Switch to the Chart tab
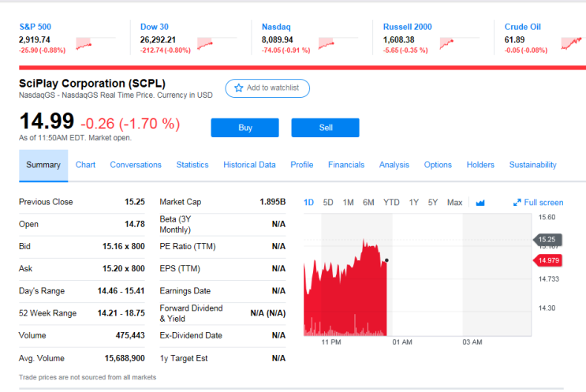 click(x=85, y=165)
